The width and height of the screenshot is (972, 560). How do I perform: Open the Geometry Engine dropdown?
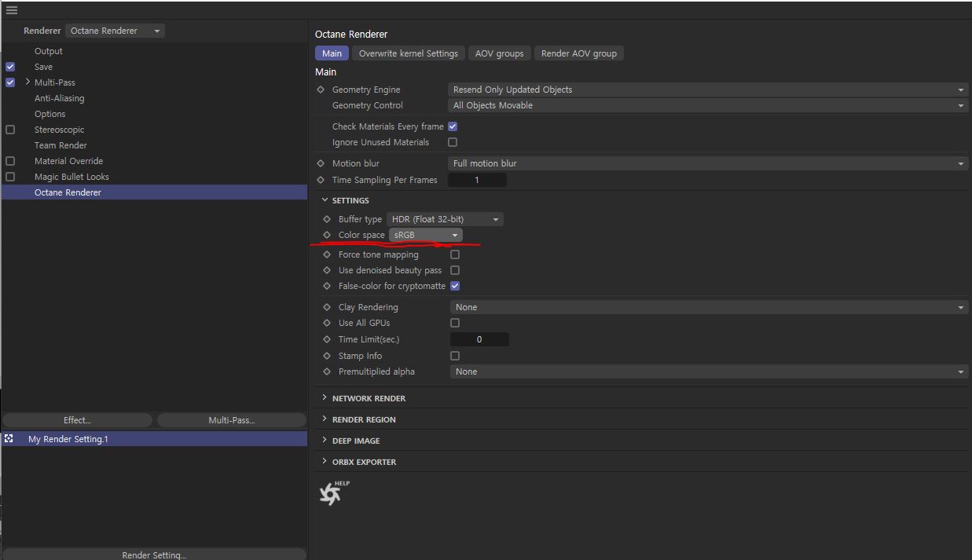(x=708, y=90)
